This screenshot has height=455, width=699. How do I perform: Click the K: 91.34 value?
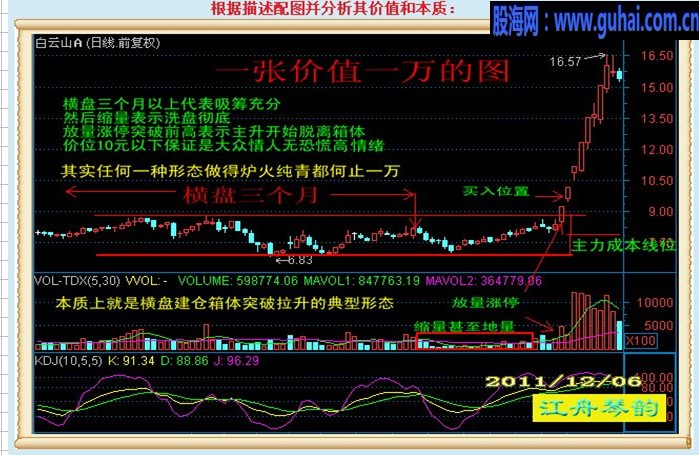(x=131, y=361)
